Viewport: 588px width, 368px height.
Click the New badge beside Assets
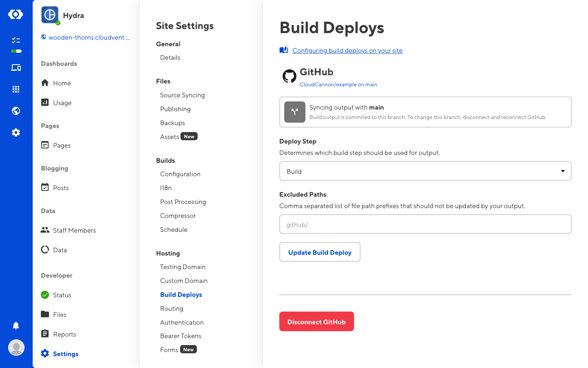pos(189,137)
